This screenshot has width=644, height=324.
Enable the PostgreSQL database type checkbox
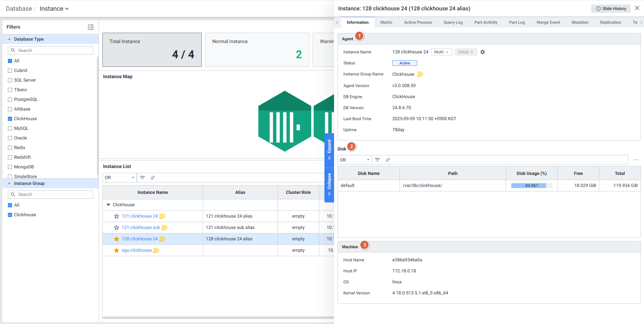click(10, 100)
